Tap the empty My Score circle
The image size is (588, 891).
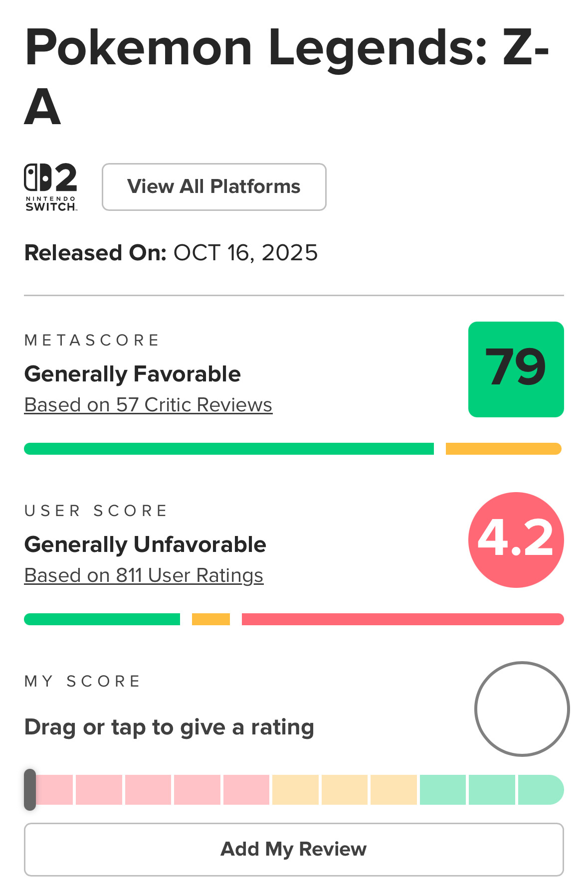(x=522, y=709)
